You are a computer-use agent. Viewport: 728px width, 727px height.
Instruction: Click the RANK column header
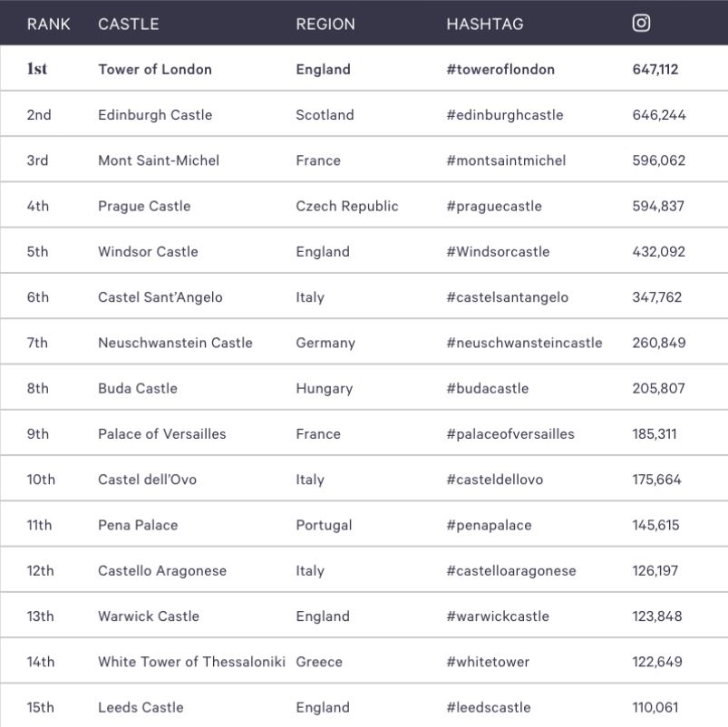49,24
